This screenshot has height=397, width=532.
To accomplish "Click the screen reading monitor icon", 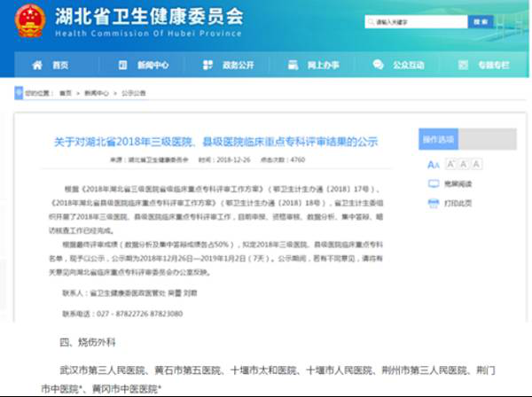I will click(434, 183).
